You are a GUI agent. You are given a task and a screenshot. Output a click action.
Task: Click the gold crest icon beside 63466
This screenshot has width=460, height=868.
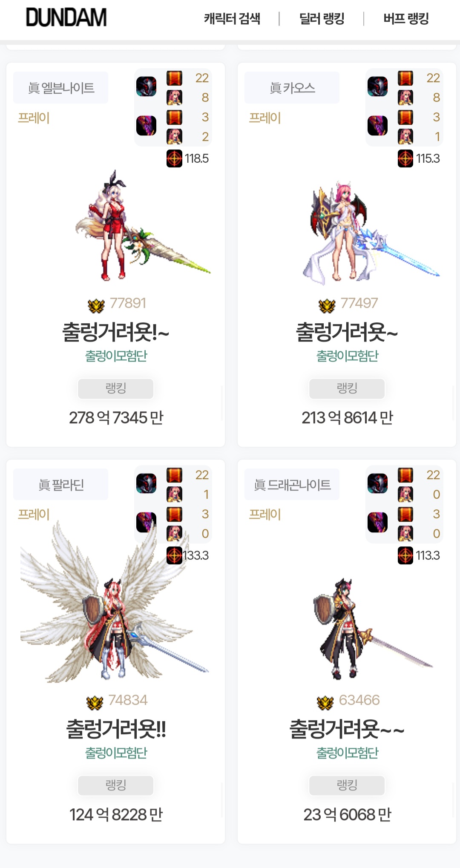coord(325,702)
